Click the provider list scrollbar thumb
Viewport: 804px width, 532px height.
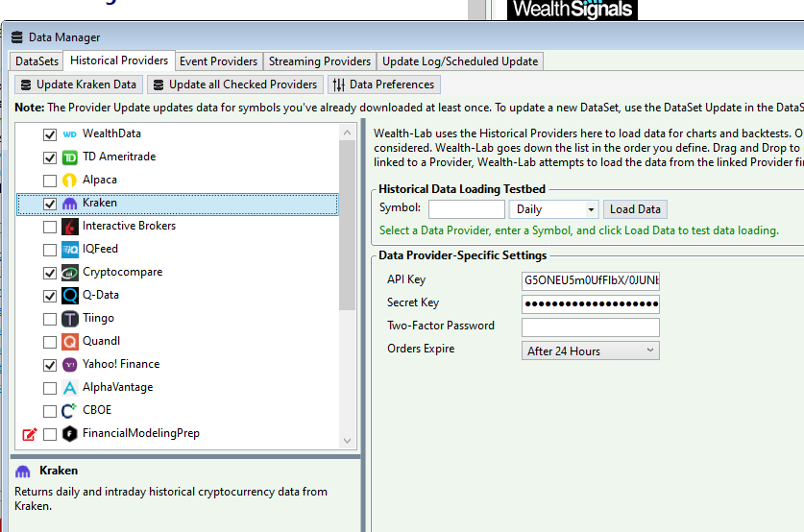(x=347, y=226)
